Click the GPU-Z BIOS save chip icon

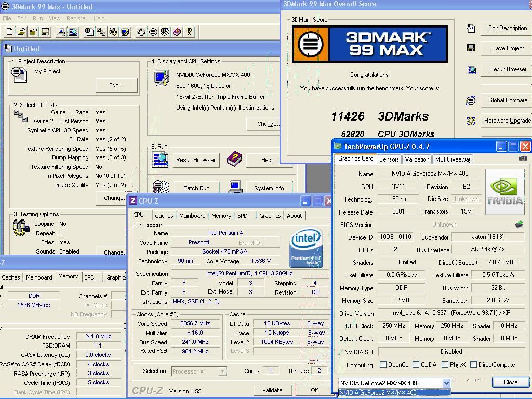pyautogui.click(x=519, y=224)
